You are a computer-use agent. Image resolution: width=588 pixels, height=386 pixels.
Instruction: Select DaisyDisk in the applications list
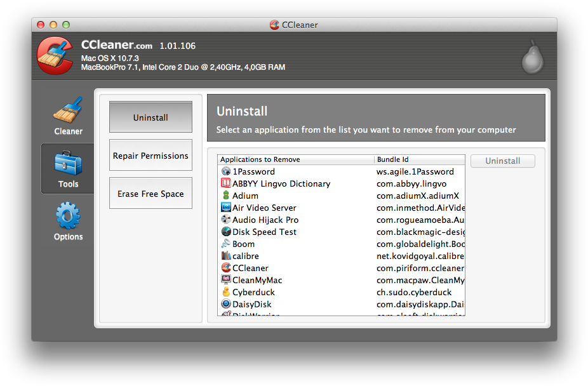252,304
